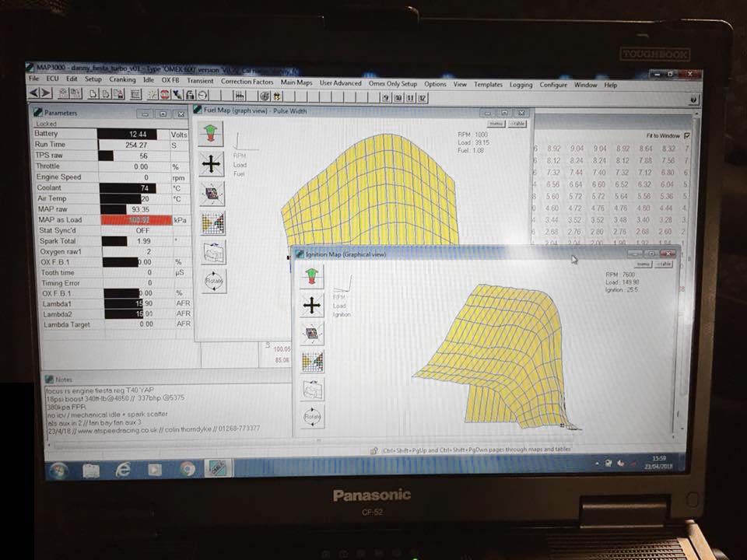Select the four-arrow move tool in Fuel Map
Viewport: 747px width, 560px height.
[x=212, y=163]
